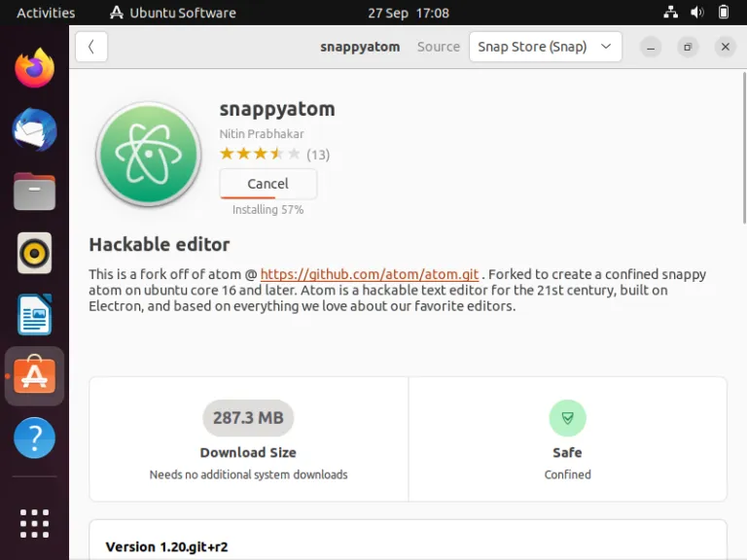Click the 287.3 MB download size badge
Viewport: 747px width, 560px height.
[248, 418]
